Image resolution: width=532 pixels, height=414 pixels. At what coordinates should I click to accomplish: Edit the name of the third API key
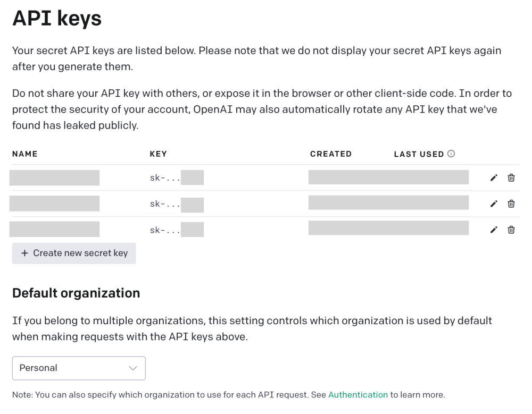click(494, 229)
